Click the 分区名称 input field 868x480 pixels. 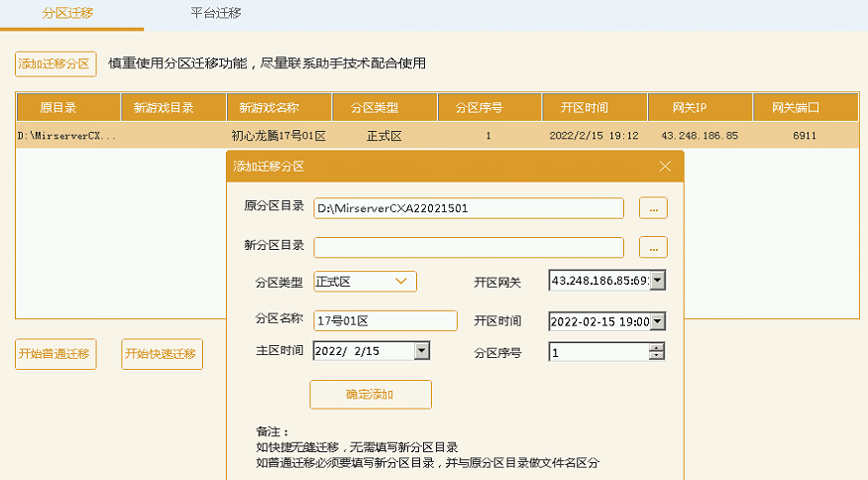pyautogui.click(x=384, y=320)
